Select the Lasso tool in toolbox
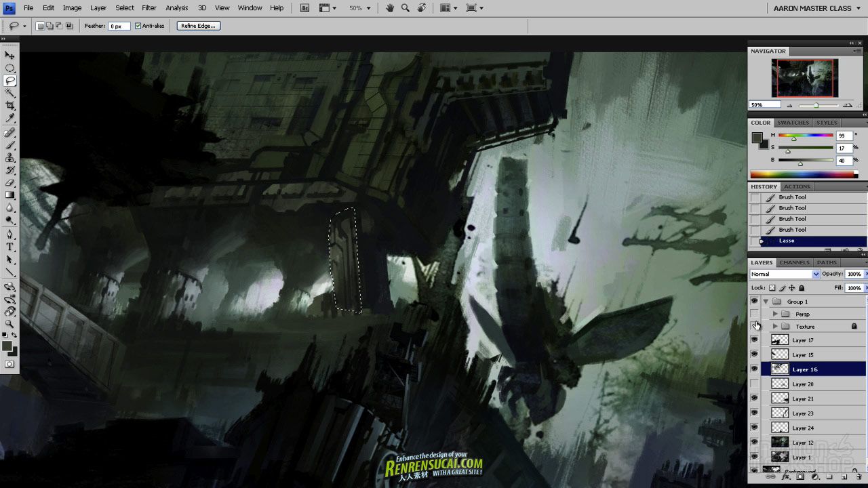Viewport: 868px width, 488px height. pos(9,81)
